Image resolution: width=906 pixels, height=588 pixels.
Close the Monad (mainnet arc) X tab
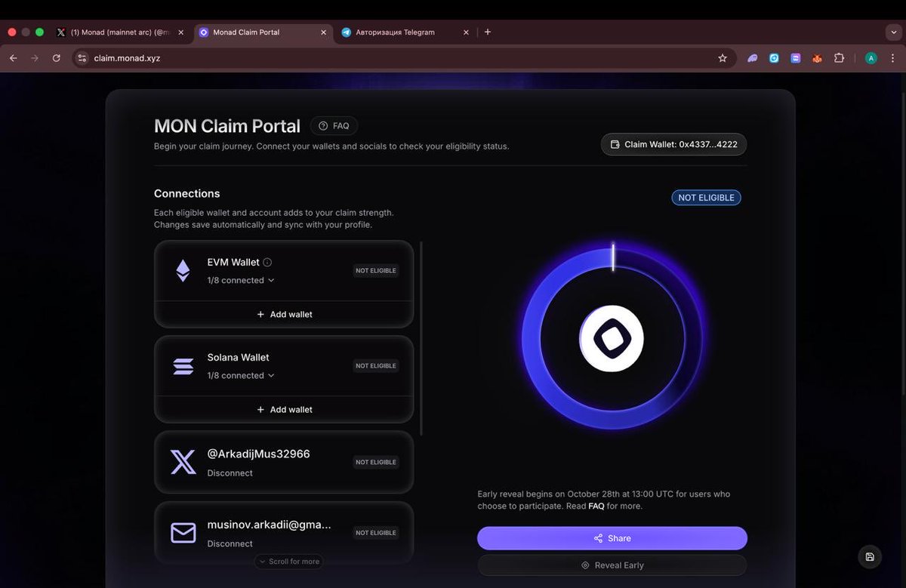(180, 32)
